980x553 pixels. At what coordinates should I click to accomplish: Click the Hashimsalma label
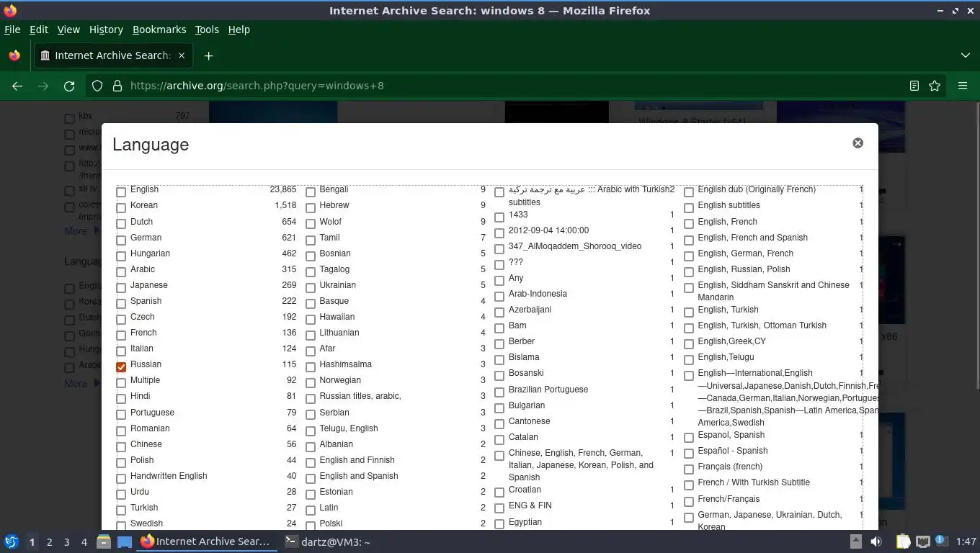click(x=346, y=364)
